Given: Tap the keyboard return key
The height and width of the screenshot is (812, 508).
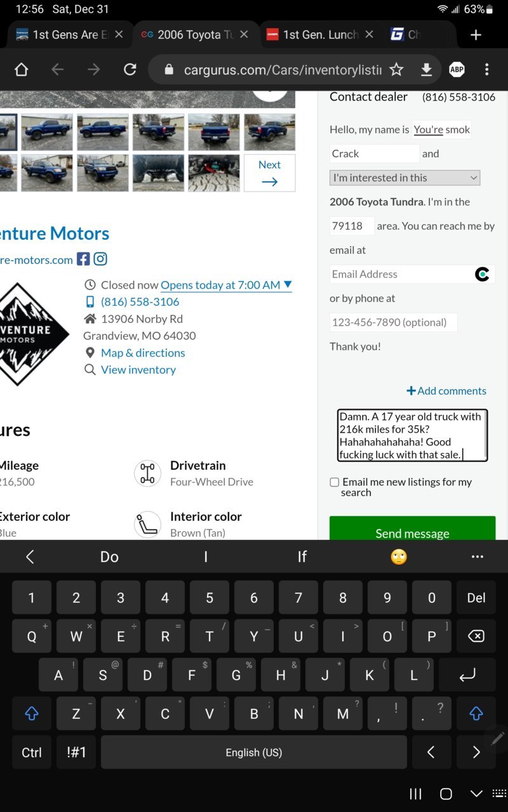Looking at the screenshot, I should [x=467, y=676].
